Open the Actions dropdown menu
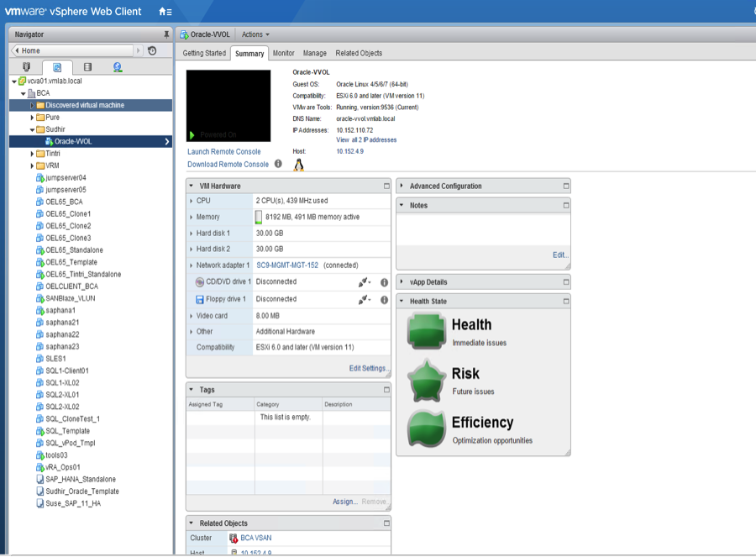The height and width of the screenshot is (557, 756). pos(255,34)
